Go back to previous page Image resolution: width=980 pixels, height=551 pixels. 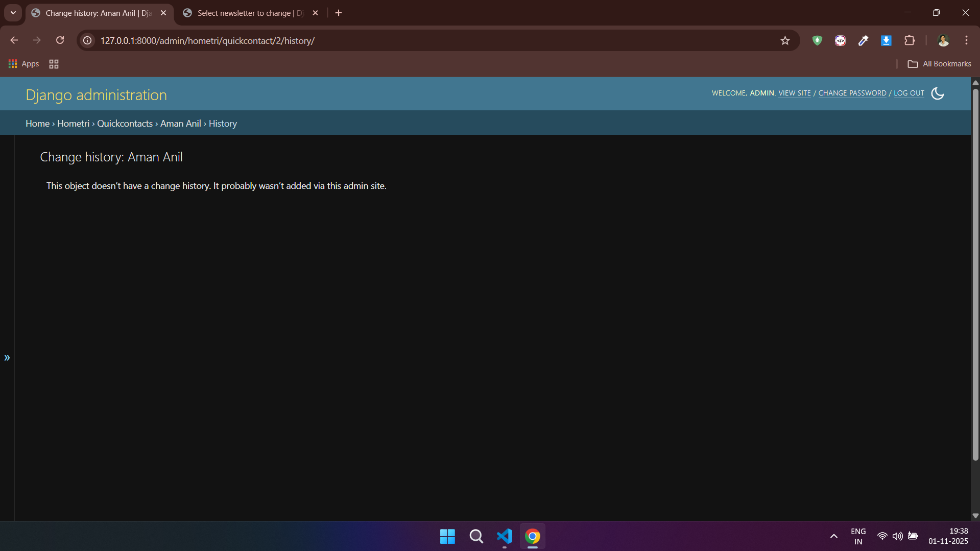coord(14,40)
